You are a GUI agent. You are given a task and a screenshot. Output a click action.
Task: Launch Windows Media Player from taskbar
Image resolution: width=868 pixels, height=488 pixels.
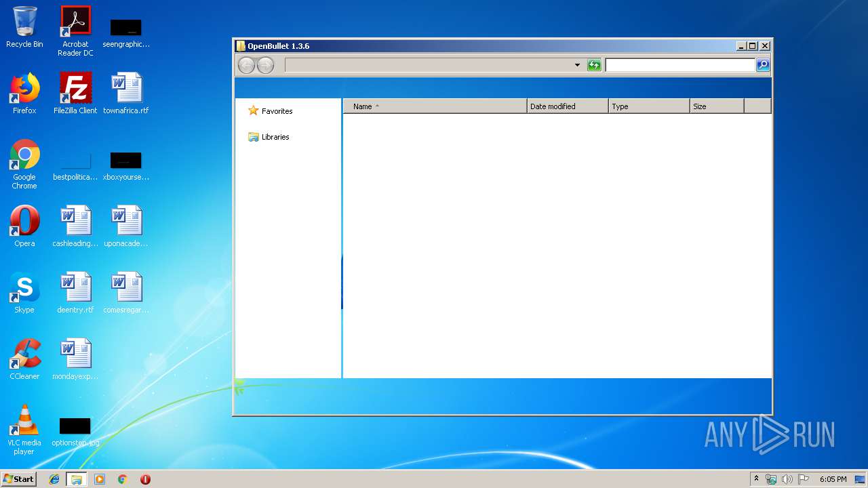(100, 479)
